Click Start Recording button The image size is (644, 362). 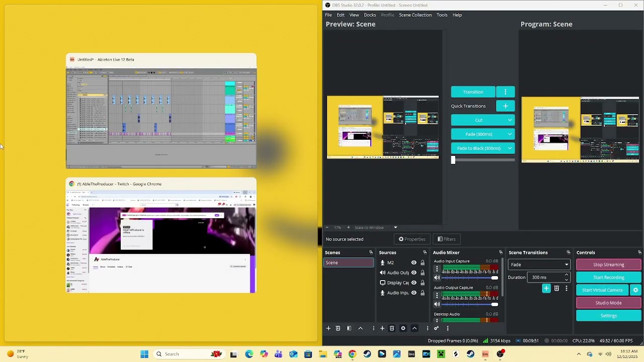click(x=609, y=278)
